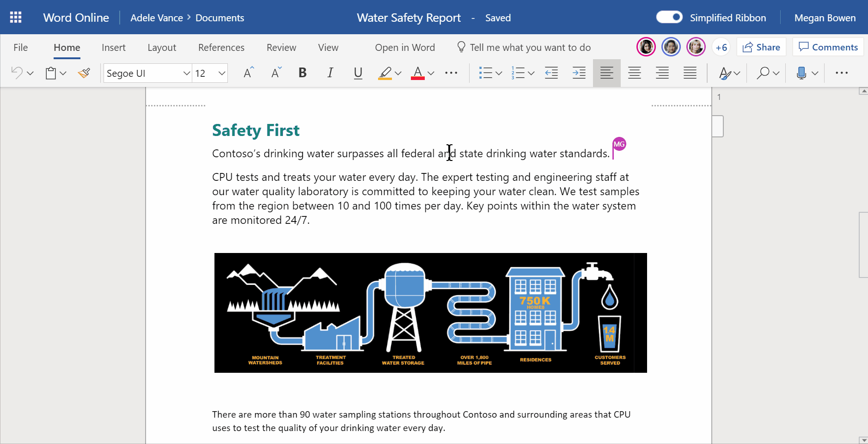Switch to the Layout tab
Viewport: 868px width, 444px height.
click(x=162, y=48)
